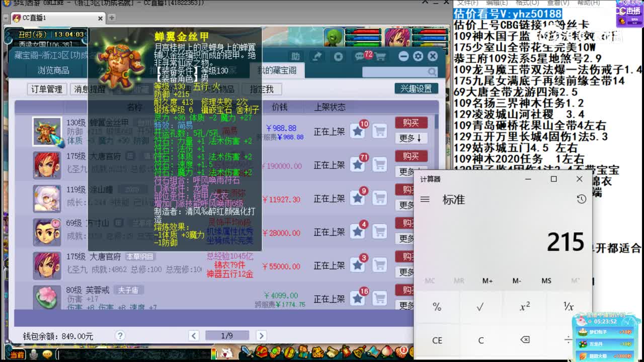Open 指定我 section
The width and height of the screenshot is (644, 362).
(x=262, y=89)
